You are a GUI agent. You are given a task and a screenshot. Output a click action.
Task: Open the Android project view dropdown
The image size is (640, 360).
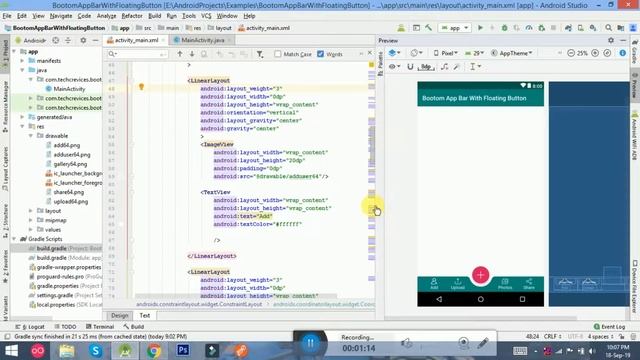[31, 40]
